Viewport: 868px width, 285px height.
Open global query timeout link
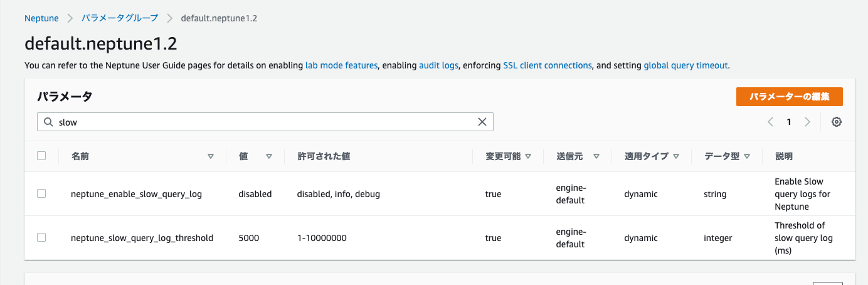pos(686,65)
